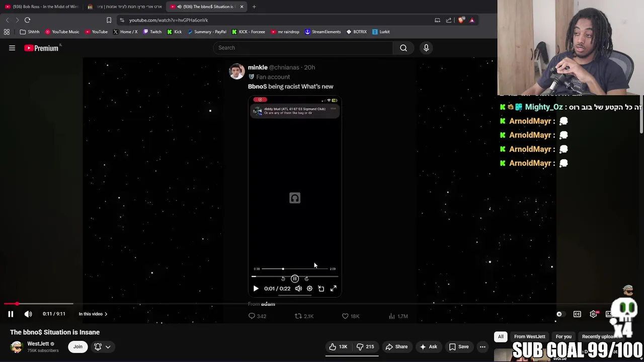The width and height of the screenshot is (644, 362).
Task: Click the share page icon in address bar
Action: (449, 20)
